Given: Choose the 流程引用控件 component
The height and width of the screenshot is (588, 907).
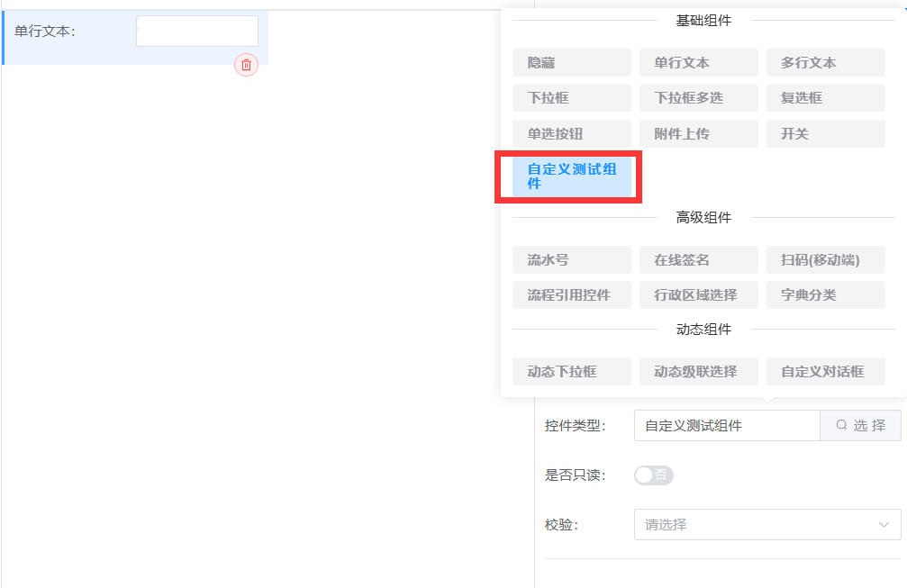Looking at the screenshot, I should 572,294.
